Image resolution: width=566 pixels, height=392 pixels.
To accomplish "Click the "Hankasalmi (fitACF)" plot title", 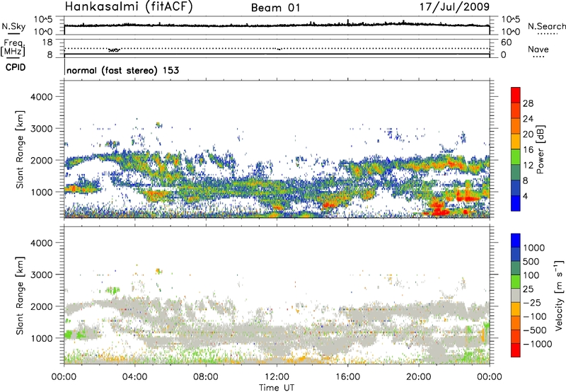I will [x=129, y=7].
